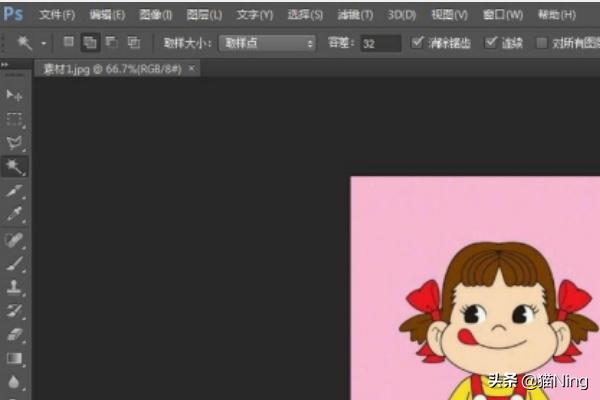The image size is (600, 400).
Task: Select the Brush tool
Action: coord(15,264)
